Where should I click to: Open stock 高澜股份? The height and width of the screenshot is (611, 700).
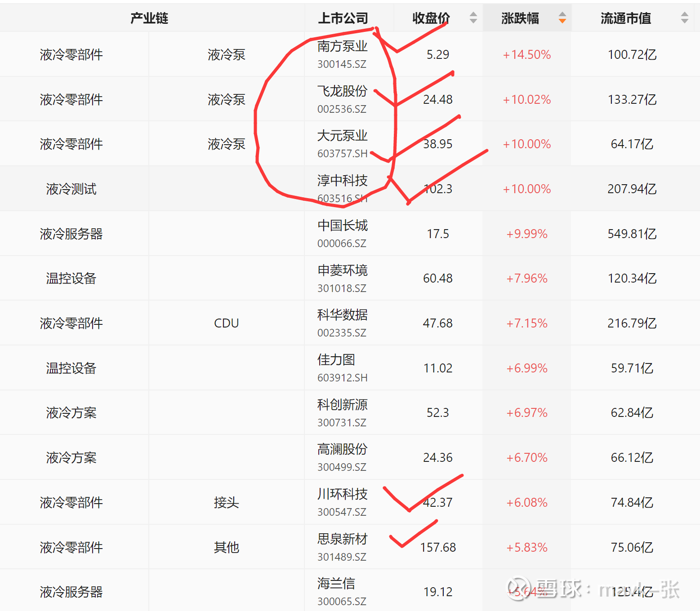(x=343, y=449)
